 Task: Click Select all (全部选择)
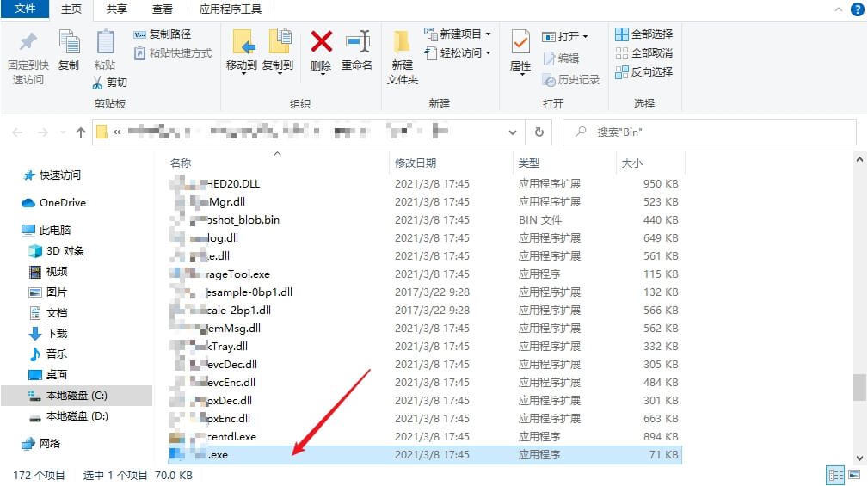[x=643, y=34]
